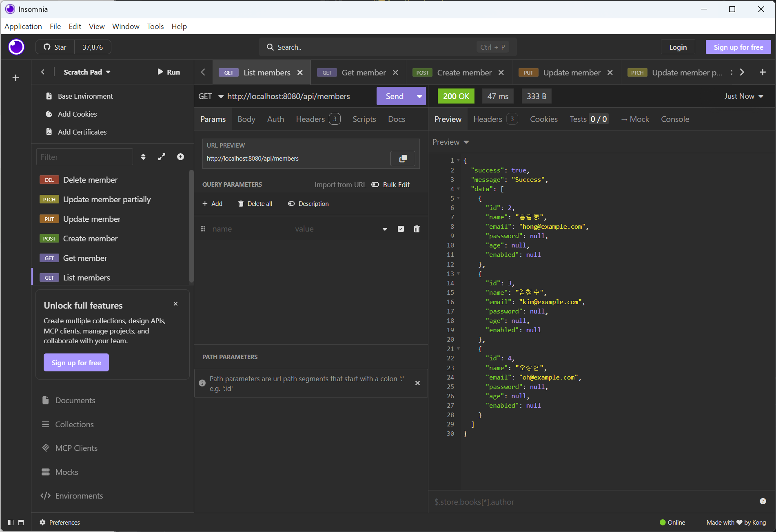The image size is (776, 532).
Task: Toggle the Bulk Edit switch
Action: (x=375, y=185)
